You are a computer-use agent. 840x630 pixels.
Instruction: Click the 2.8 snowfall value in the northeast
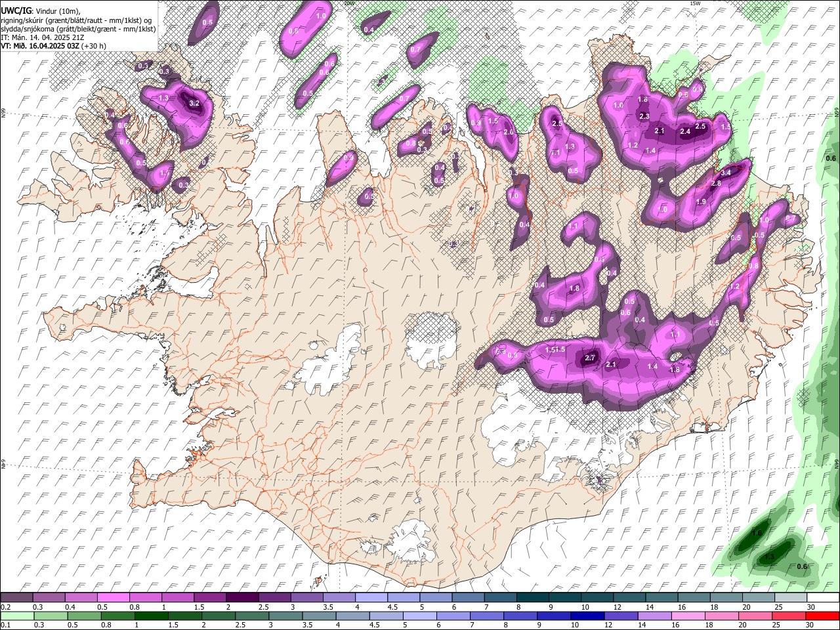point(716,183)
